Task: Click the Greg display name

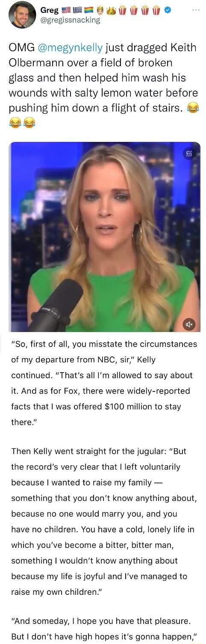Action: 49,9
